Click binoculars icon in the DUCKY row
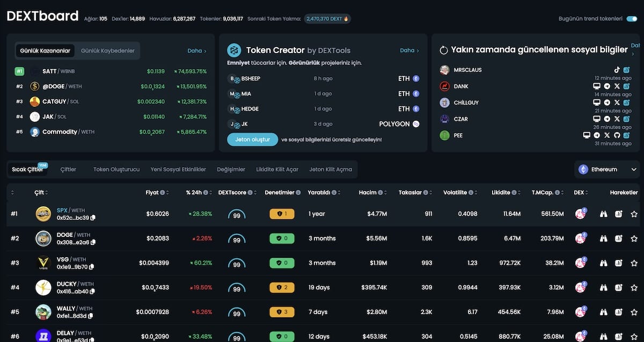The width and height of the screenshot is (644, 342). point(604,288)
